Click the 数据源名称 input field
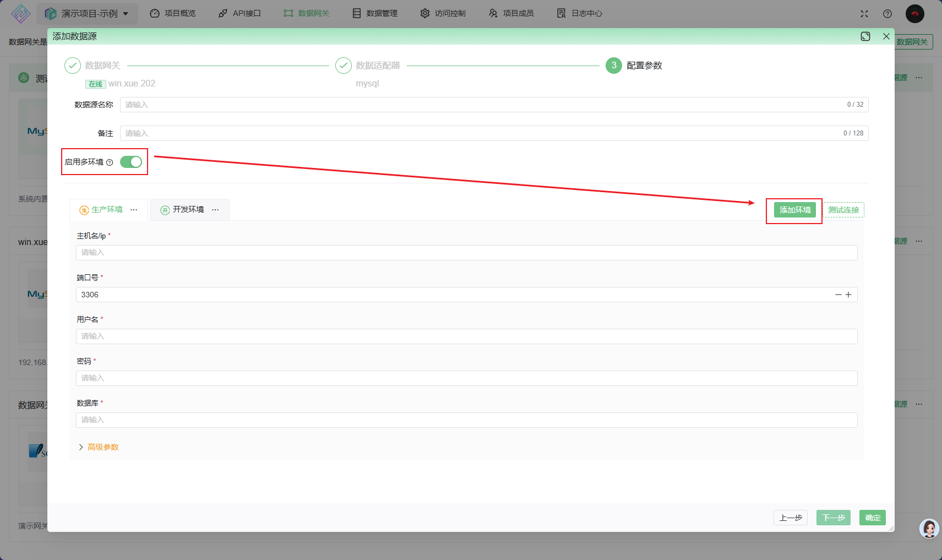This screenshot has height=560, width=942. [x=484, y=105]
